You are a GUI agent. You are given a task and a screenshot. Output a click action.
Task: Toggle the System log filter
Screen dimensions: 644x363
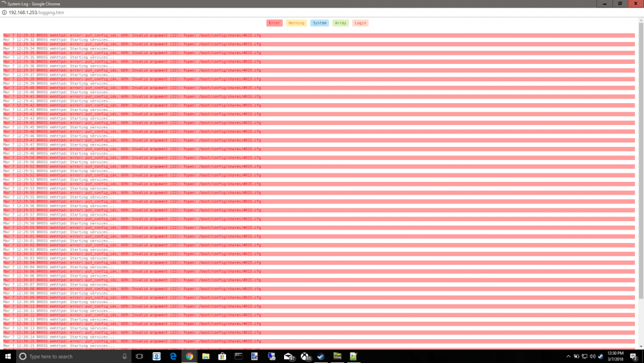(x=319, y=23)
